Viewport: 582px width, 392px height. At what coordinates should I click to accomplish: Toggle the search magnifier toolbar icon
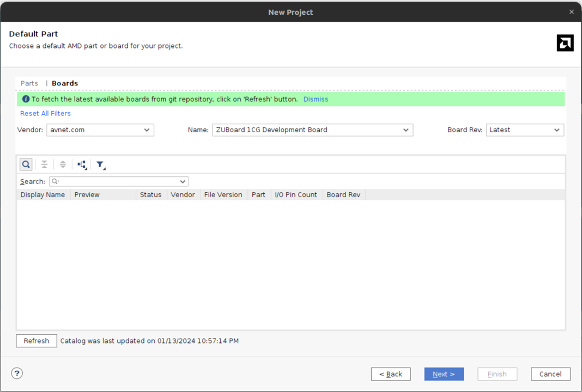pyautogui.click(x=26, y=164)
